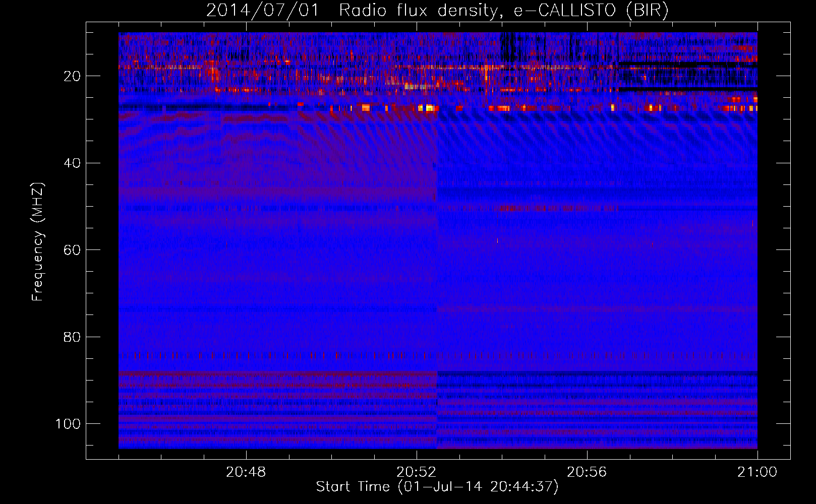Click the 'Start Time (01-Jul-14 20:44:37)' label

pos(437,487)
